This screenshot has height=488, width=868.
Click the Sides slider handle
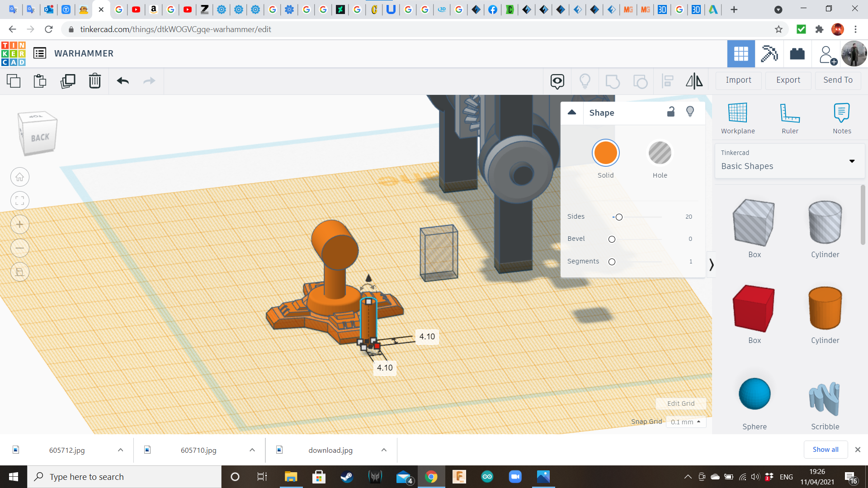(619, 217)
